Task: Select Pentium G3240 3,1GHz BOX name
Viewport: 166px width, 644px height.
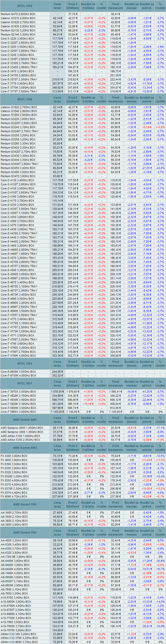Action: pyautogui.click(x=18, y=127)
